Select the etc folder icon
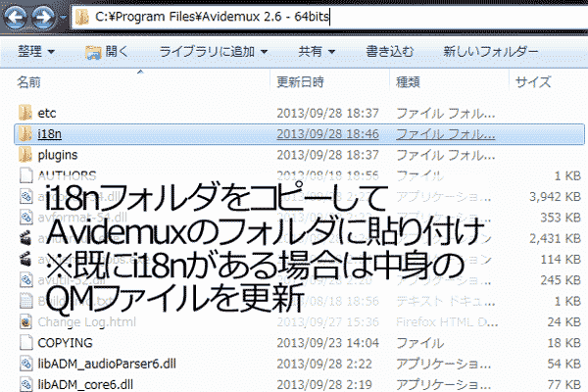The image size is (588, 392). tap(25, 113)
